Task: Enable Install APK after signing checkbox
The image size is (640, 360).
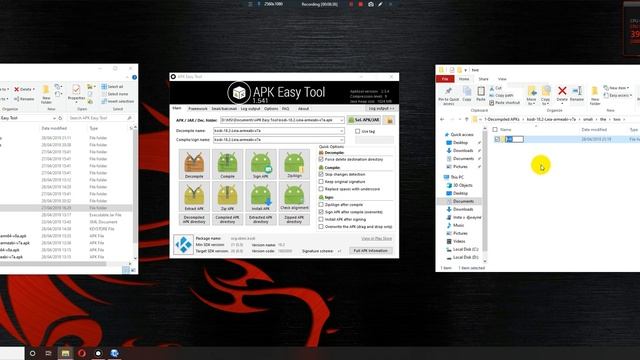Action: point(321,219)
